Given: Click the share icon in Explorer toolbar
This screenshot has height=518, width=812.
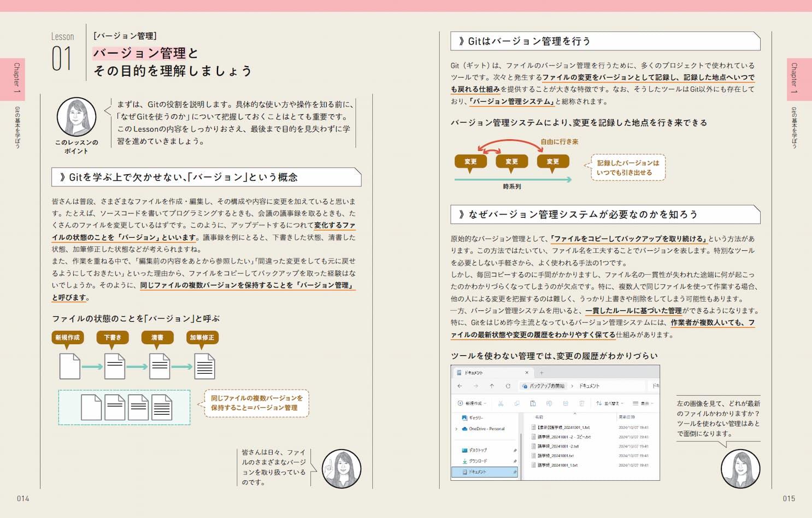Looking at the screenshot, I should click(565, 403).
